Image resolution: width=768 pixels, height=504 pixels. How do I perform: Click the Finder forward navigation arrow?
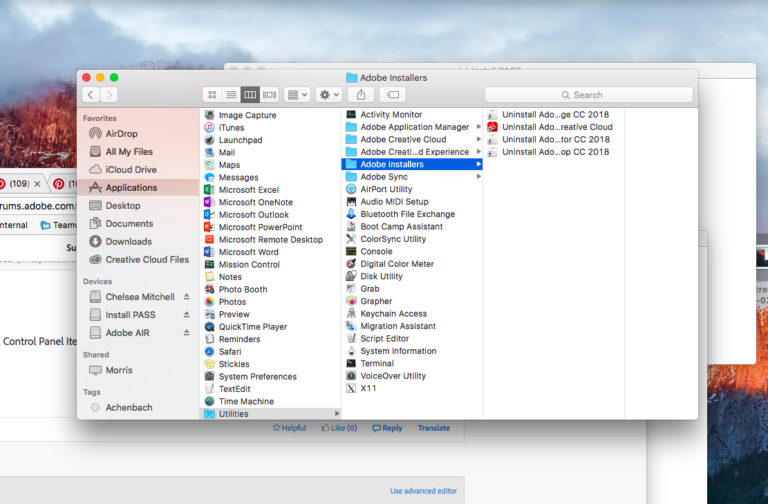pos(109,95)
